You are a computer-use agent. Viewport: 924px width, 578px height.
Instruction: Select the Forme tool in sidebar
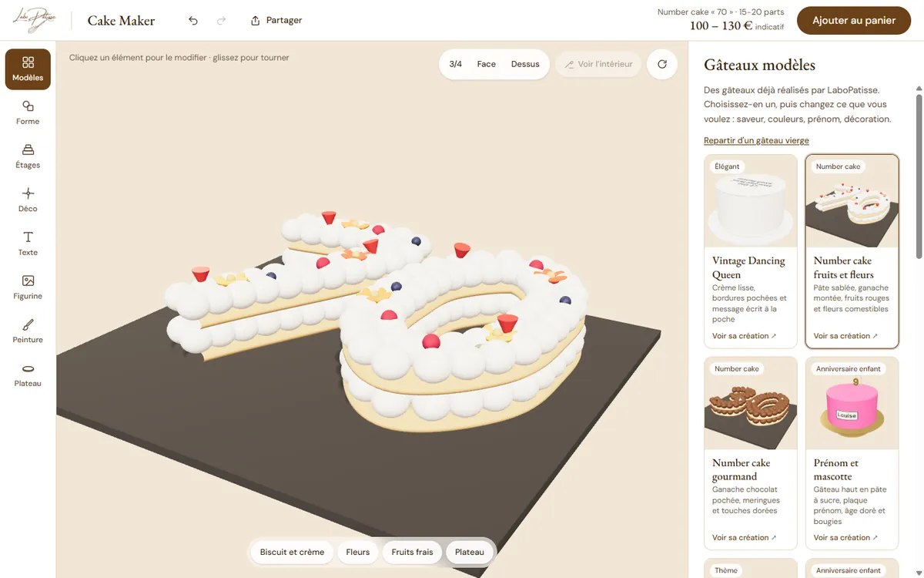tap(28, 113)
